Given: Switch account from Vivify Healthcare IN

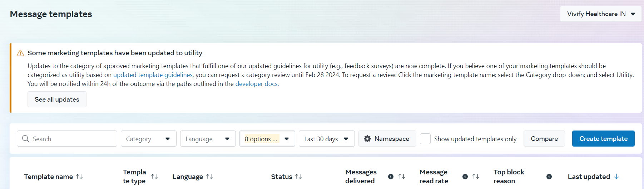Looking at the screenshot, I should [600, 14].
